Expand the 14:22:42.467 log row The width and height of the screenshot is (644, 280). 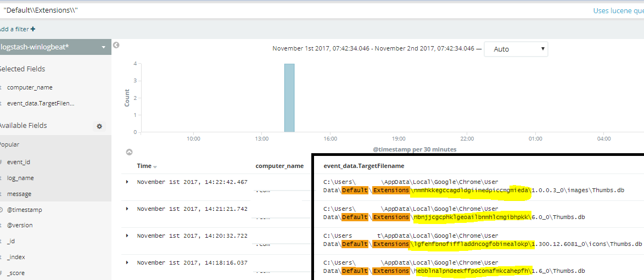point(127,182)
